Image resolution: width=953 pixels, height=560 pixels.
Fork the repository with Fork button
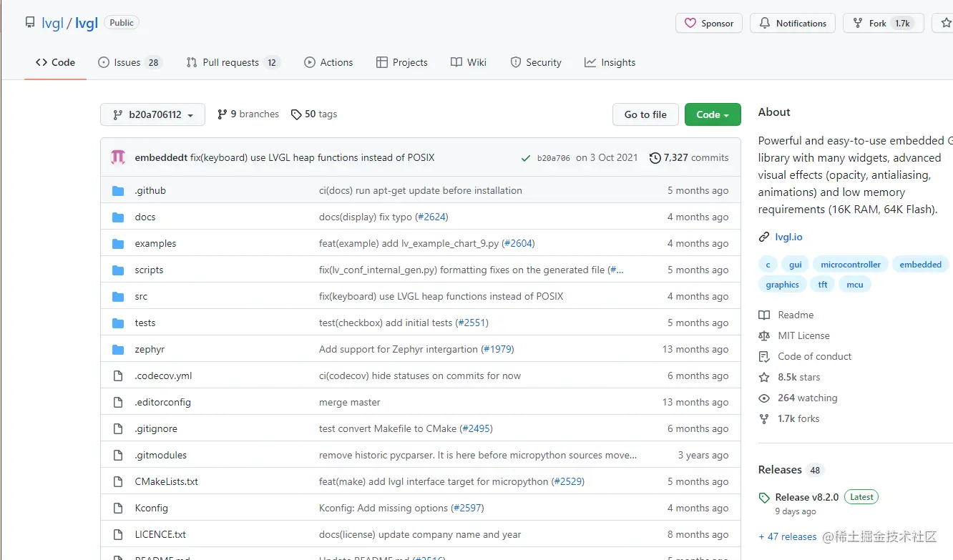[x=883, y=23]
